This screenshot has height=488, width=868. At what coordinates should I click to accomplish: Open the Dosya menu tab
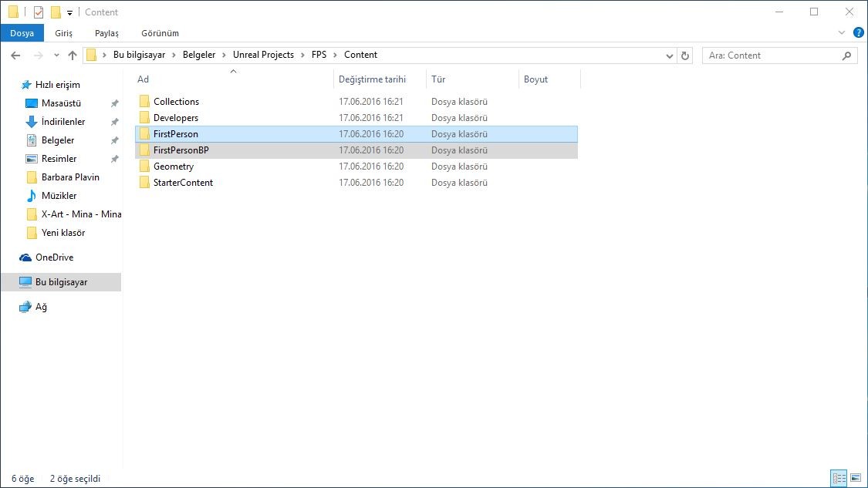22,33
